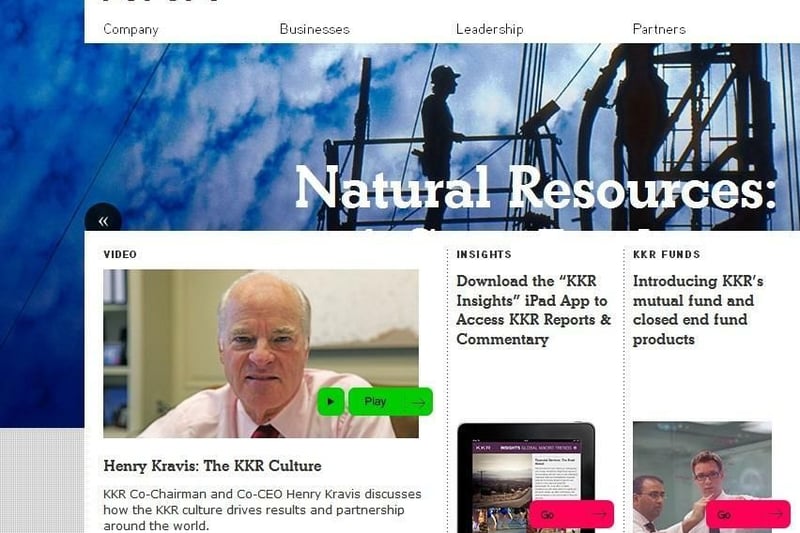Click the pink Go button under KKR Funds
Viewport: 800px width, 533px height.
[748, 515]
